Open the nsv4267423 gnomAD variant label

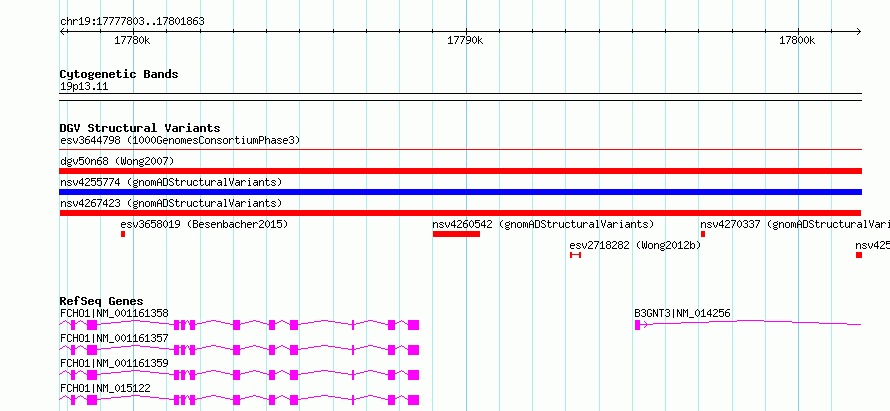coord(171,203)
